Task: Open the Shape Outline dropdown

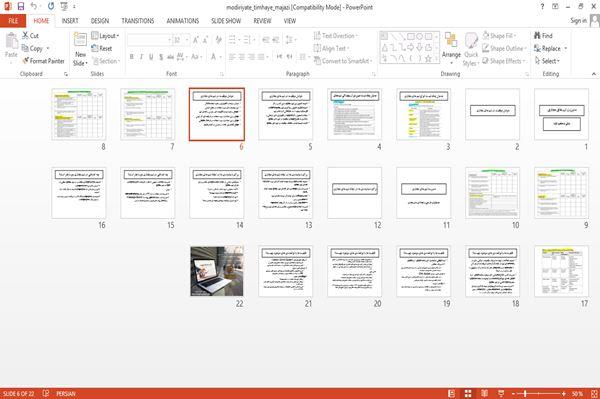Action: (505, 48)
